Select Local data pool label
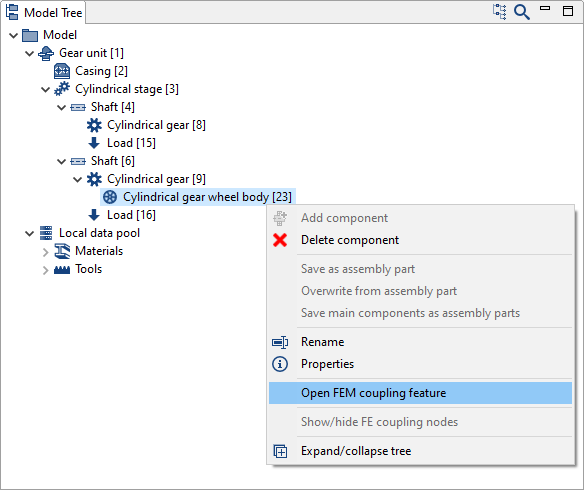This screenshot has width=584, height=490. pyautogui.click(x=99, y=233)
